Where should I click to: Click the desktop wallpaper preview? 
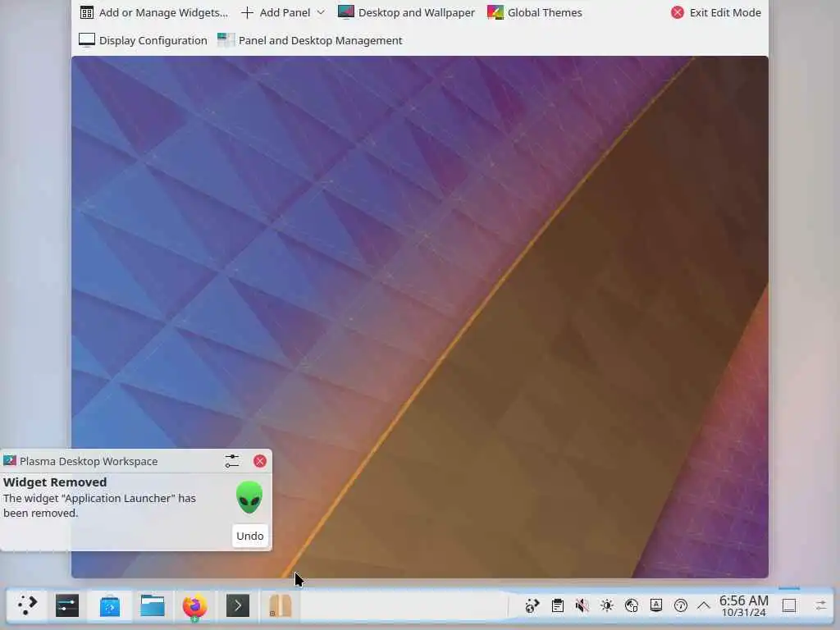pos(420,317)
